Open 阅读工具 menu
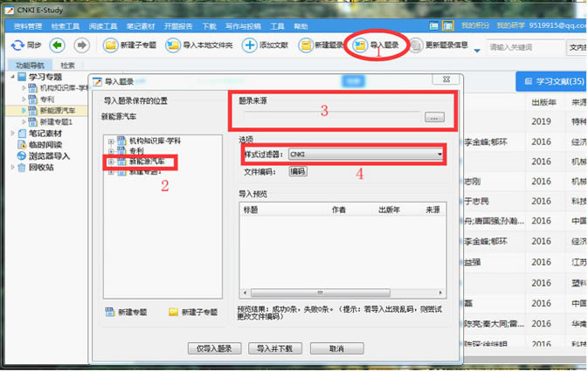 pos(103,26)
